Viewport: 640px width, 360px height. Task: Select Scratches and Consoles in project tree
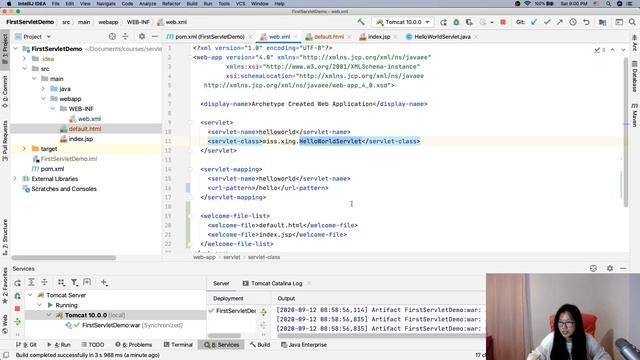pos(64,189)
